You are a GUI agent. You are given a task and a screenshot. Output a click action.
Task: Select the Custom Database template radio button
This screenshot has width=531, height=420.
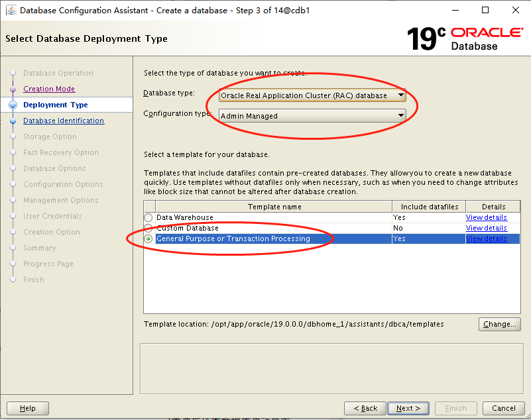point(148,228)
